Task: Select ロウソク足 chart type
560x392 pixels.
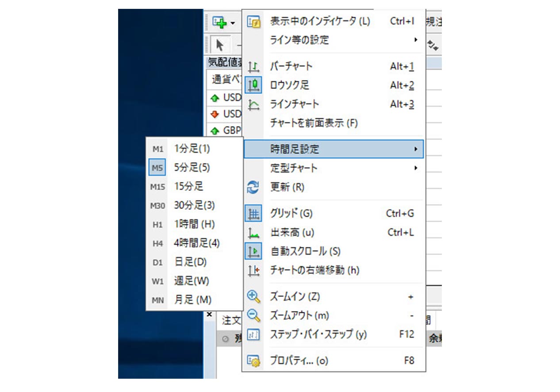Action: pos(334,85)
